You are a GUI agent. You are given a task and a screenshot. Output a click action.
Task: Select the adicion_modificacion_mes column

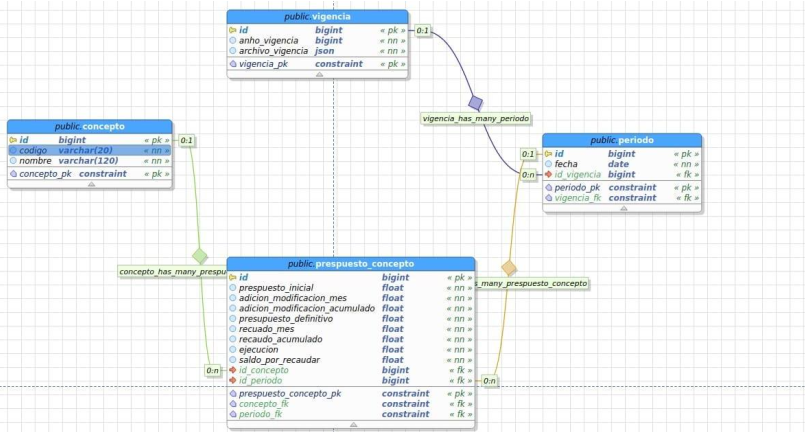coord(293,298)
